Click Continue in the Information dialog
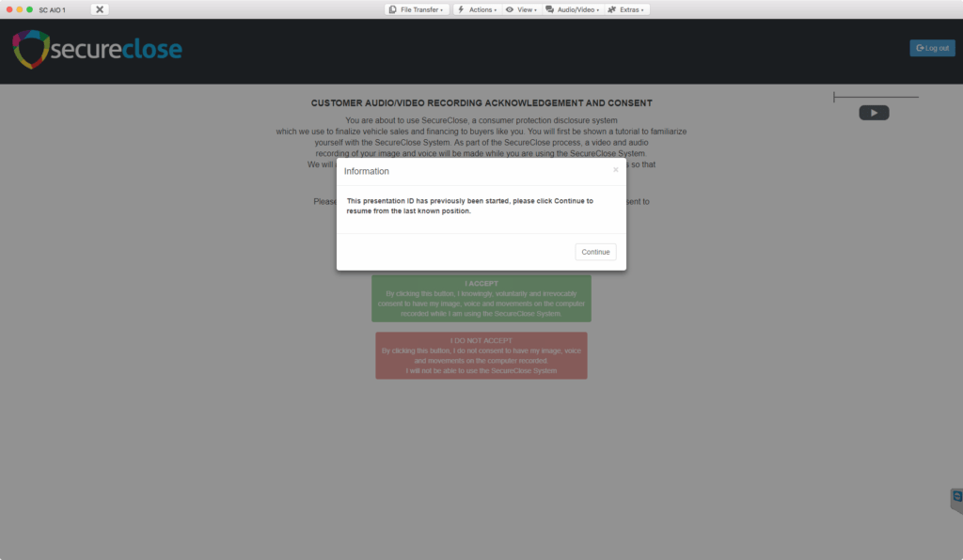This screenshot has width=963, height=560. tap(595, 252)
